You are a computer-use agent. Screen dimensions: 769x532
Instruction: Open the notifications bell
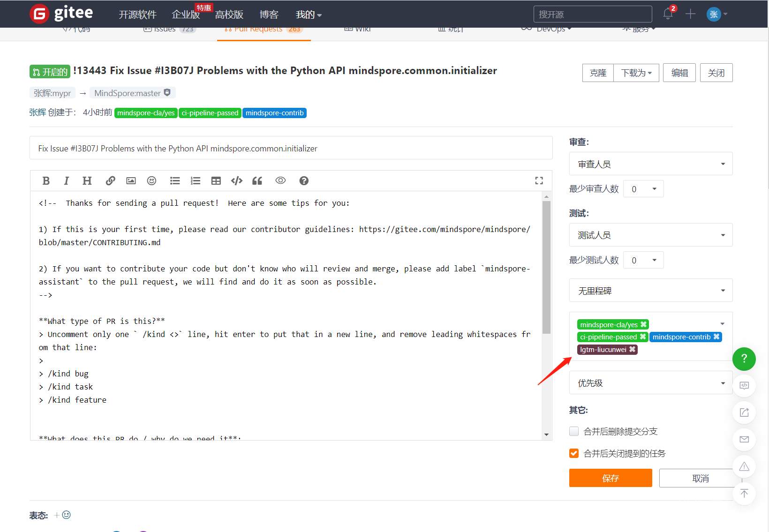[668, 14]
